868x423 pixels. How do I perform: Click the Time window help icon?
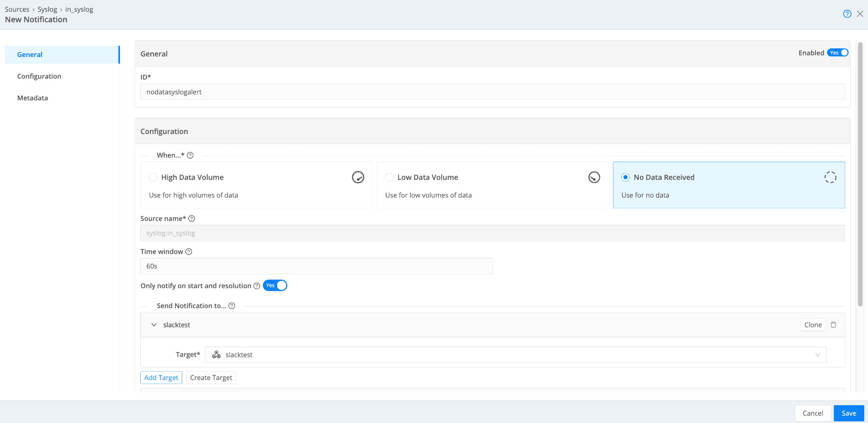[189, 252]
